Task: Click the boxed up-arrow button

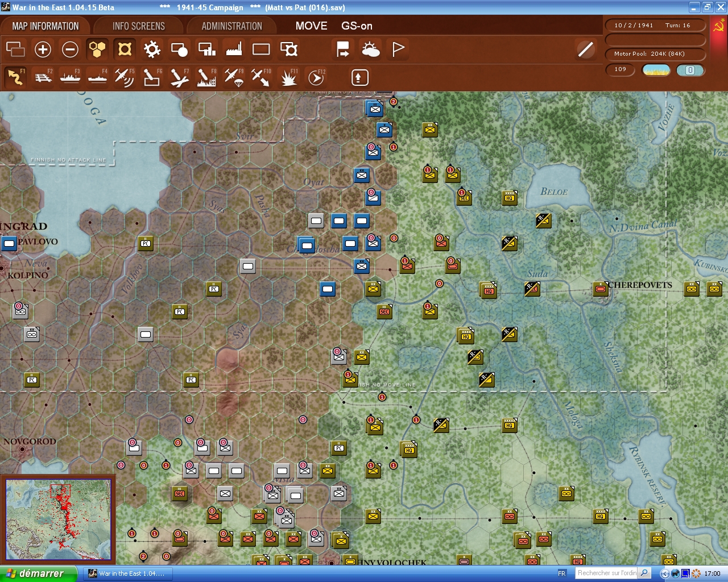Action: [359, 77]
